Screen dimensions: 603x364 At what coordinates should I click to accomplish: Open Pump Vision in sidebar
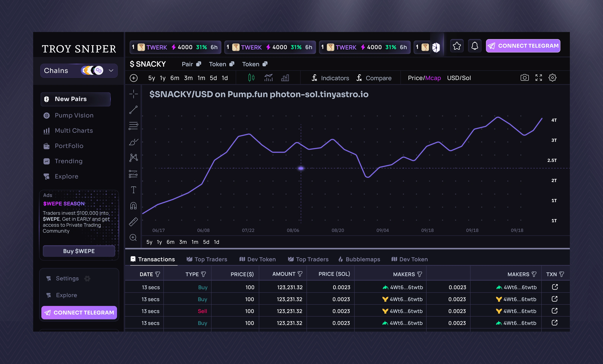(x=69, y=115)
